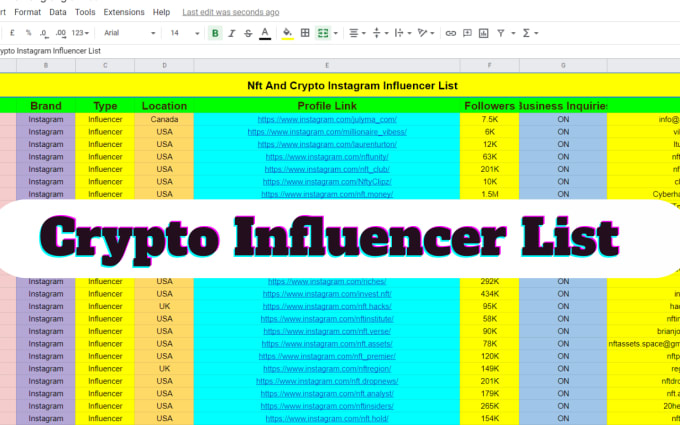Open vertical align options

[x=381, y=33]
